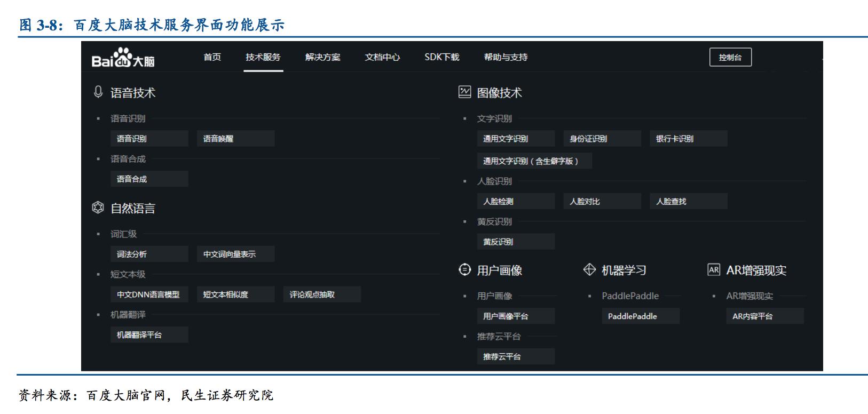
Task: Open the SDK下载 menu item
Action: pos(442,57)
